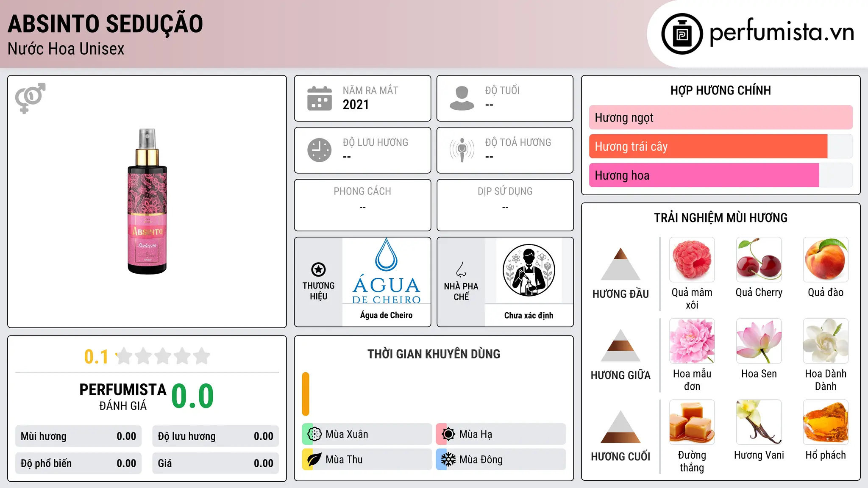Click the Água de Cheiro brand logo
Viewport: 868px width, 488px height.
[387, 271]
